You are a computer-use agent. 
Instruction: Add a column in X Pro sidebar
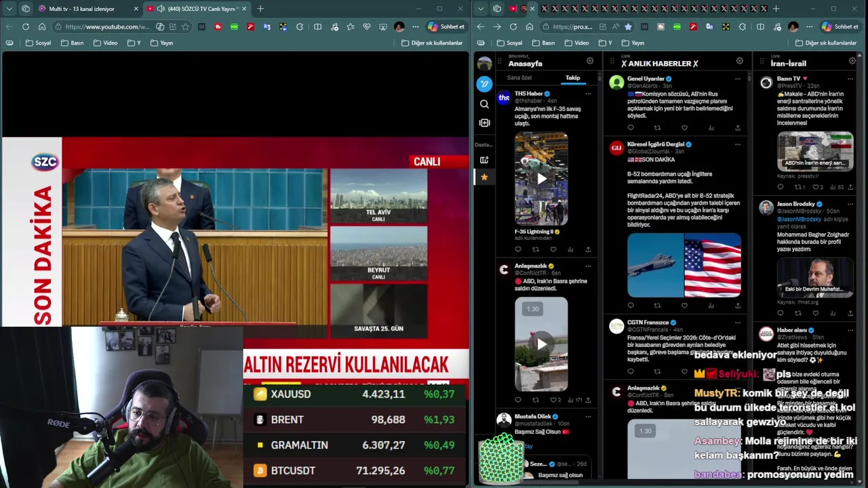point(484,123)
